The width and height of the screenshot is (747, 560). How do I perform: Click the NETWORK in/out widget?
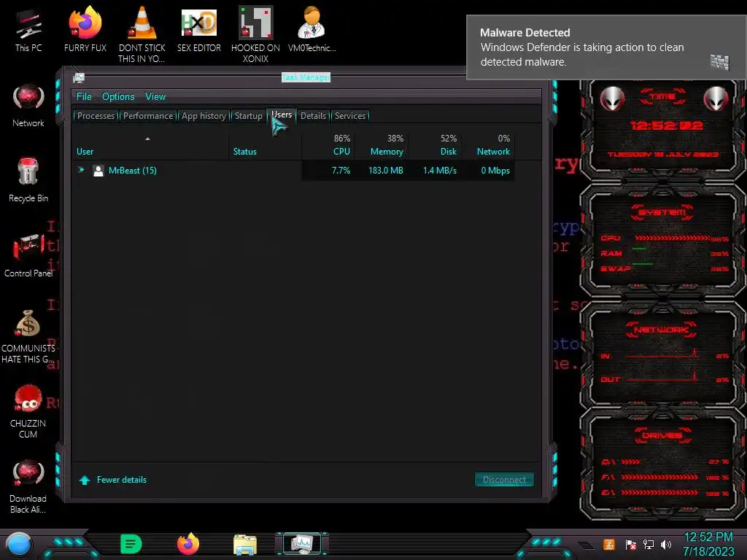(662, 355)
